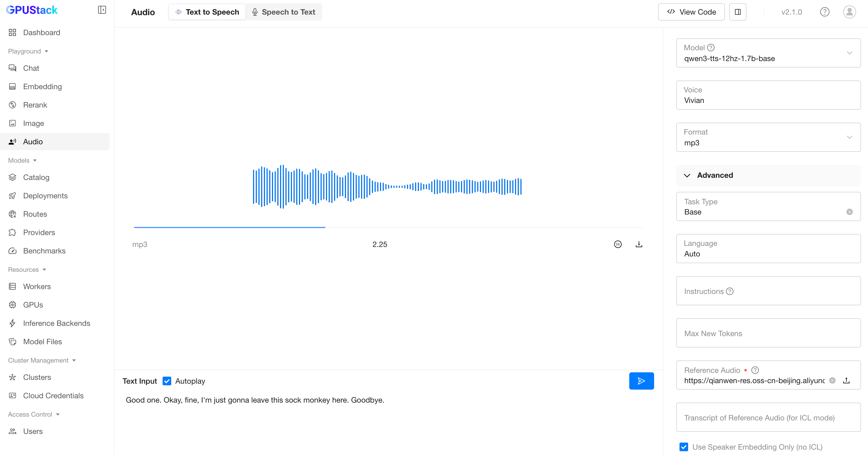
Task: Open Deployments in the sidebar
Action: [x=45, y=196]
